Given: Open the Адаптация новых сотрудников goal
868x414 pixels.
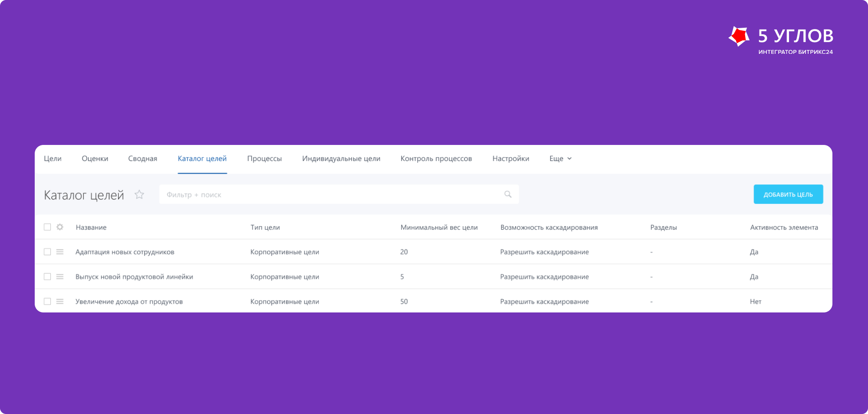Looking at the screenshot, I should 125,252.
